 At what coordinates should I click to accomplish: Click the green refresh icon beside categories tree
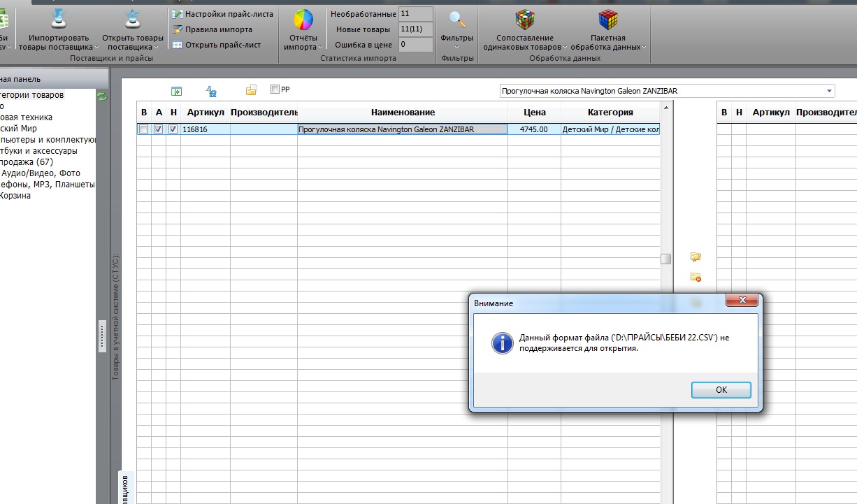pyautogui.click(x=103, y=96)
